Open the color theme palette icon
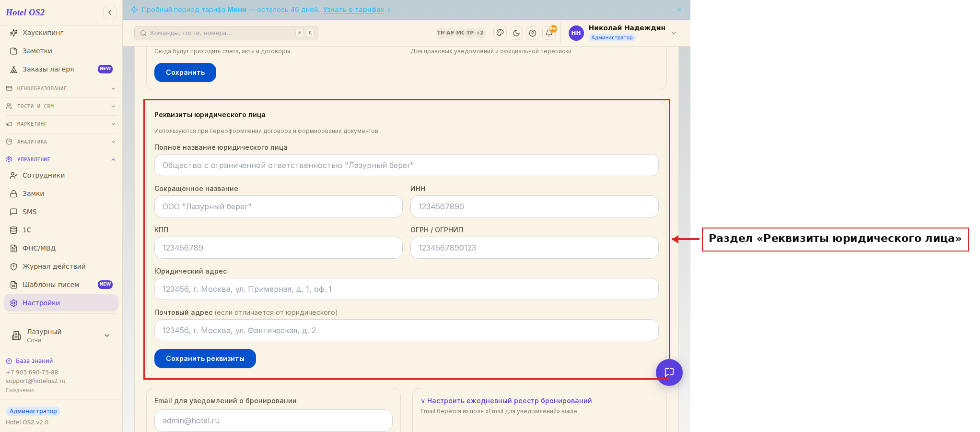980x432 pixels. pos(500,33)
